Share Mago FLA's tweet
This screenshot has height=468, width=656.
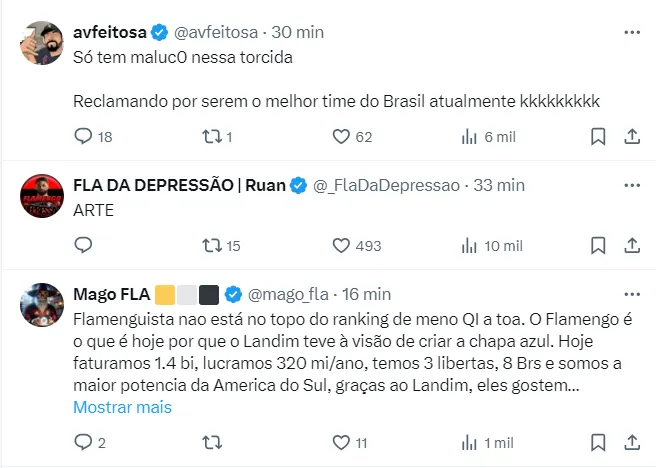pos(631,441)
